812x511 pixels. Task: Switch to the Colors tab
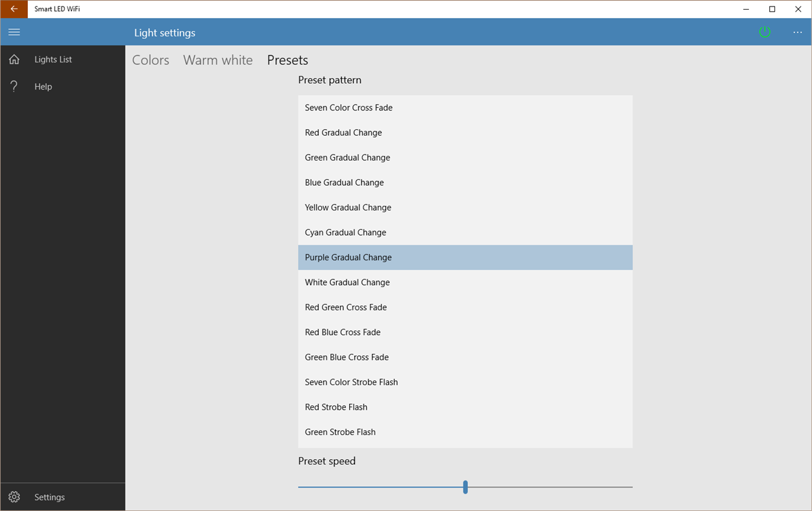tap(151, 60)
